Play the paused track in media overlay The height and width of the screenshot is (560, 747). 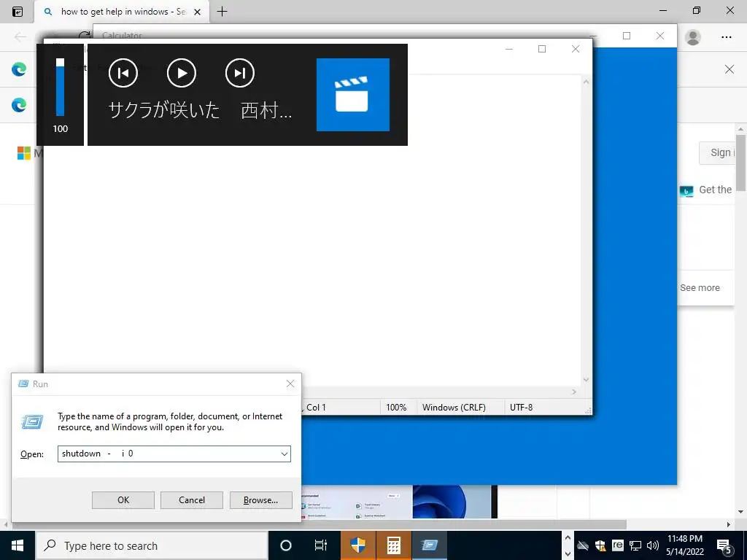[182, 74]
